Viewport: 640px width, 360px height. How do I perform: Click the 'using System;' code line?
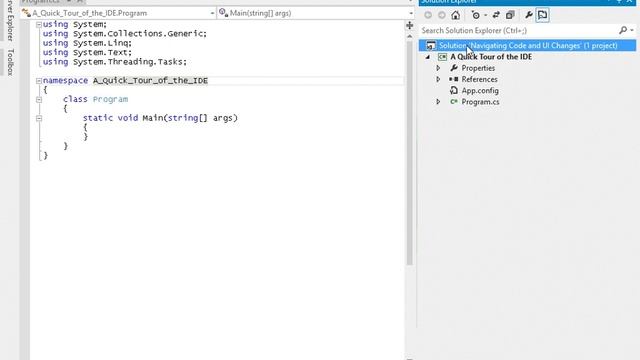[x=75, y=24]
